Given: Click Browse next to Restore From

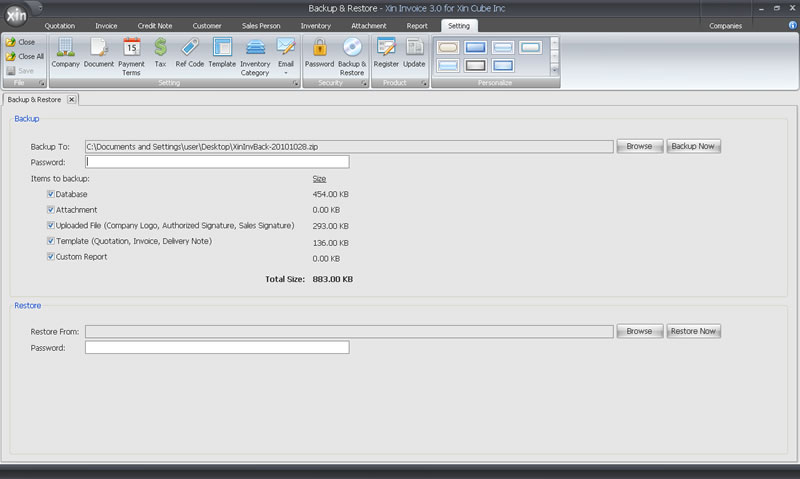Looking at the screenshot, I should (x=639, y=331).
